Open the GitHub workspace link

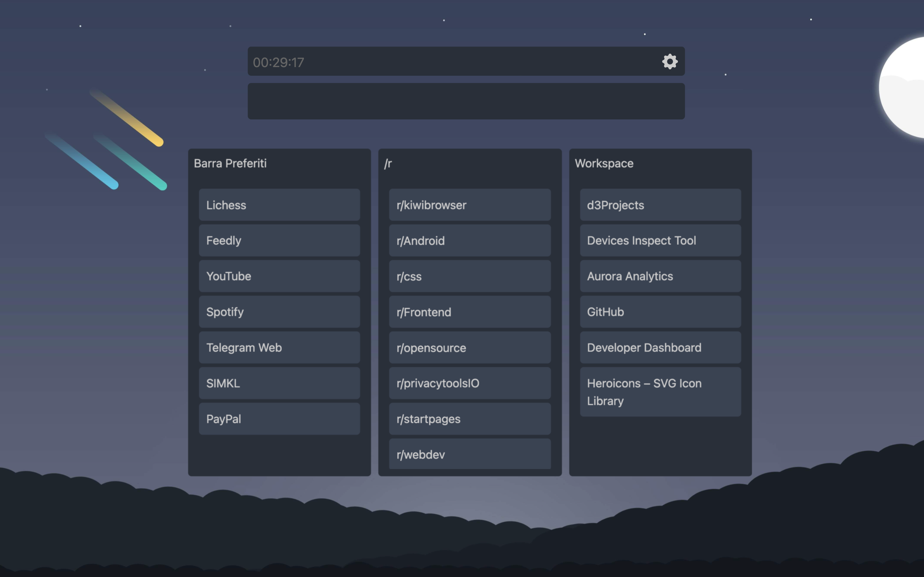(660, 312)
